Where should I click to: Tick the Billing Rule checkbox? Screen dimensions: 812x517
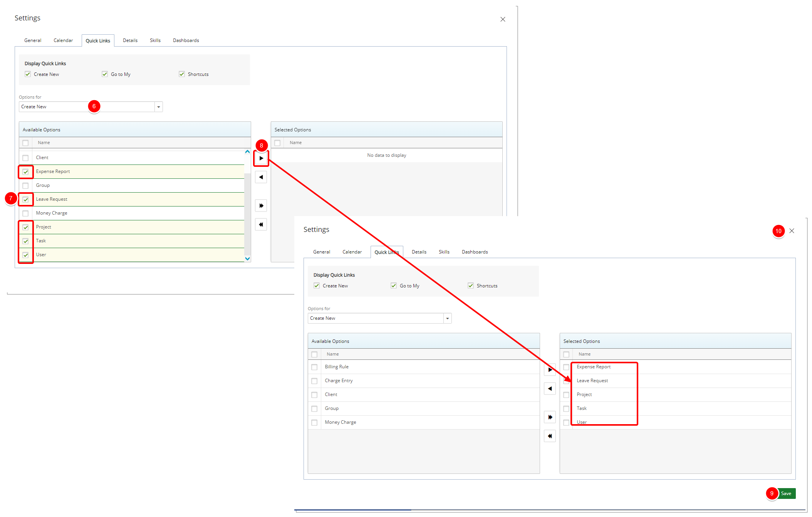(314, 367)
